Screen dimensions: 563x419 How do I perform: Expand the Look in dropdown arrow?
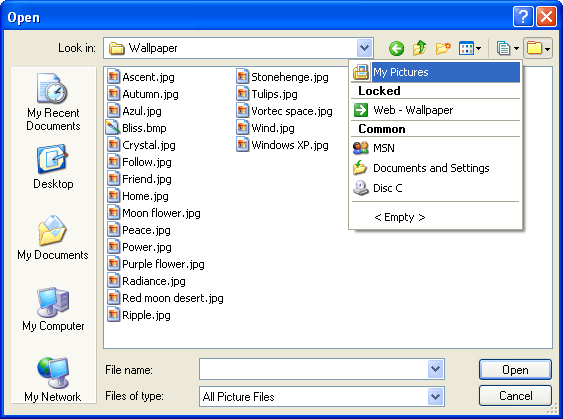364,48
